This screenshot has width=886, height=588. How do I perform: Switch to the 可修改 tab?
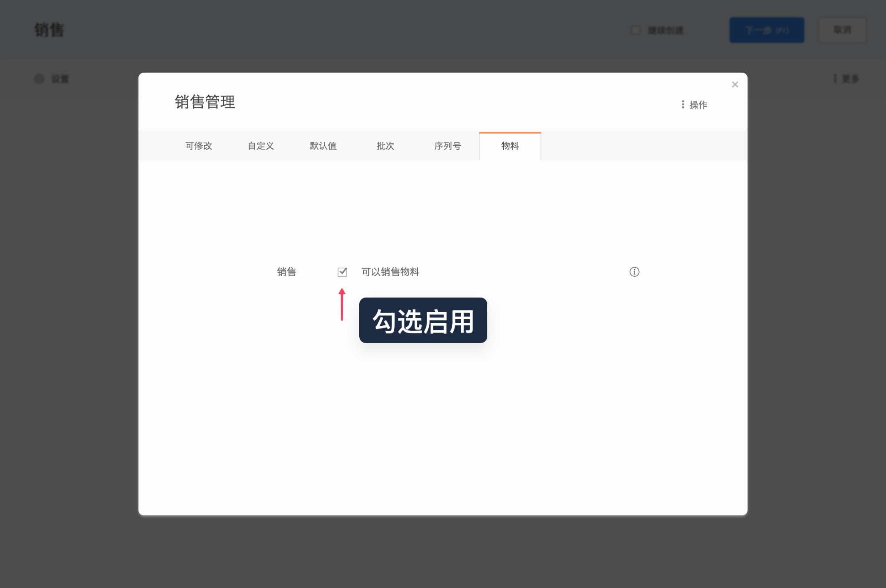pos(199,146)
